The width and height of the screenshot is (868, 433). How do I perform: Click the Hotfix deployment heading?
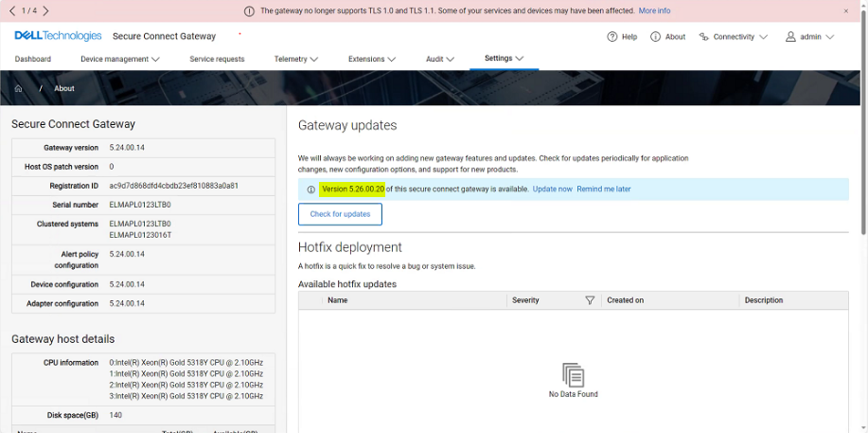350,247
